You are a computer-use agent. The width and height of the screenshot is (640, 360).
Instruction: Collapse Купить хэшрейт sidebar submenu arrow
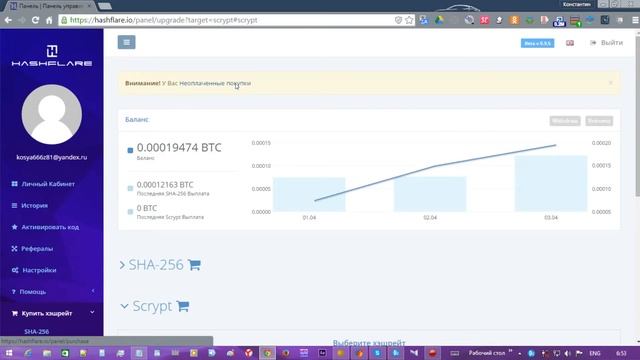[92, 312]
